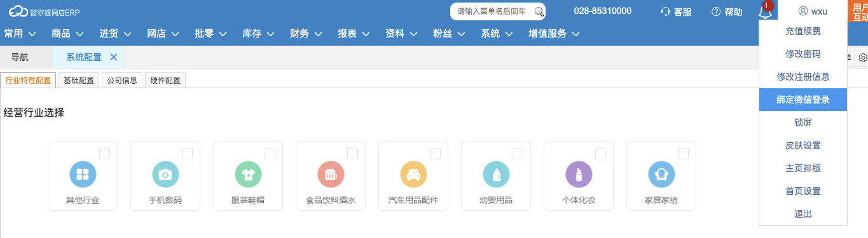
Task: Click the settings gear icon at right edge
Action: [863, 58]
